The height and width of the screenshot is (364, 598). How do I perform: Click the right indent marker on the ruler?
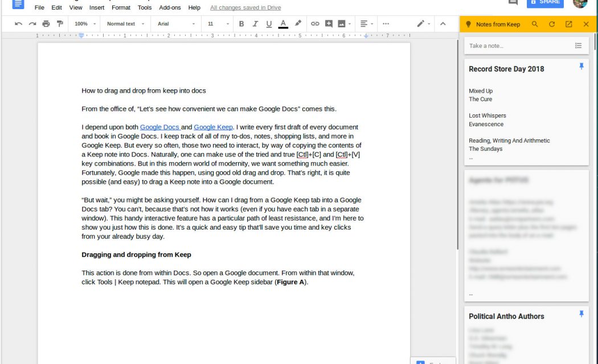coord(366,36)
